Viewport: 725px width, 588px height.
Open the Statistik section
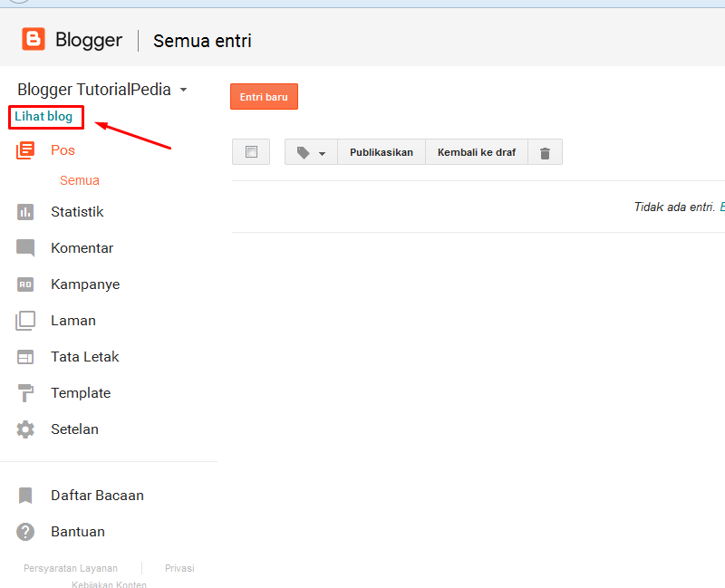77,212
